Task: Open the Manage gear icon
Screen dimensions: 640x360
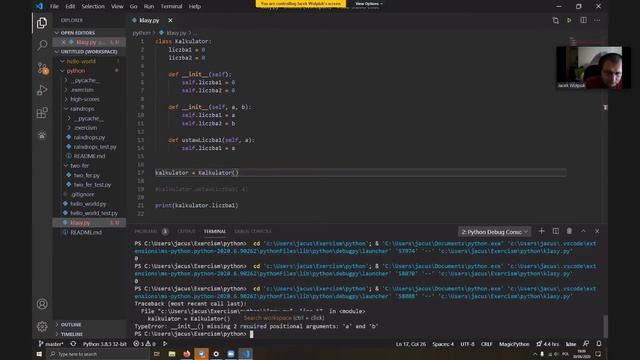Action: [42, 326]
